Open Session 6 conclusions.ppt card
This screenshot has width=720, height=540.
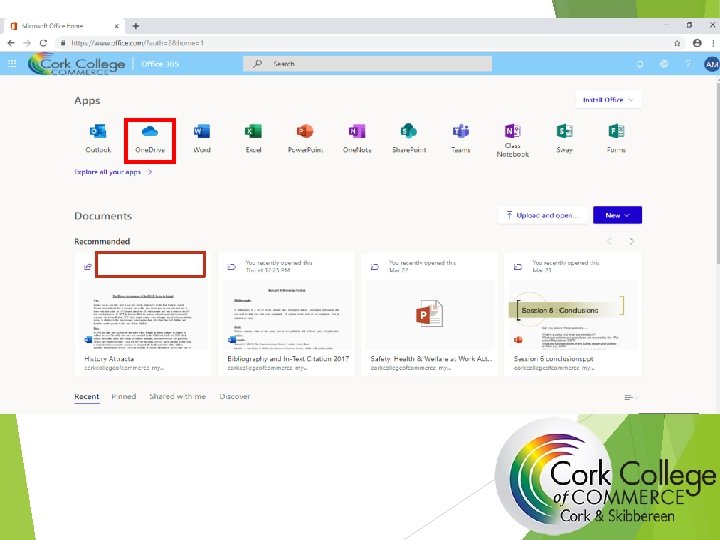[x=573, y=315]
